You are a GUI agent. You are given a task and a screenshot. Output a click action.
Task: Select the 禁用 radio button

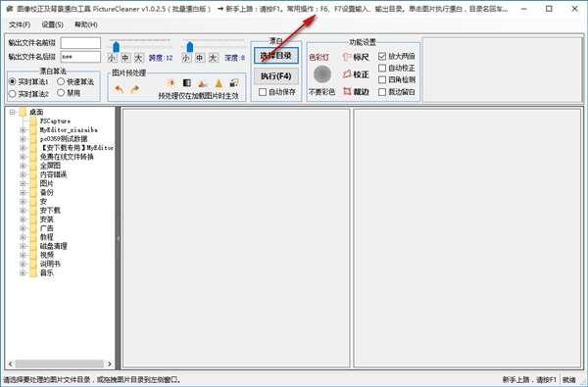coord(61,93)
